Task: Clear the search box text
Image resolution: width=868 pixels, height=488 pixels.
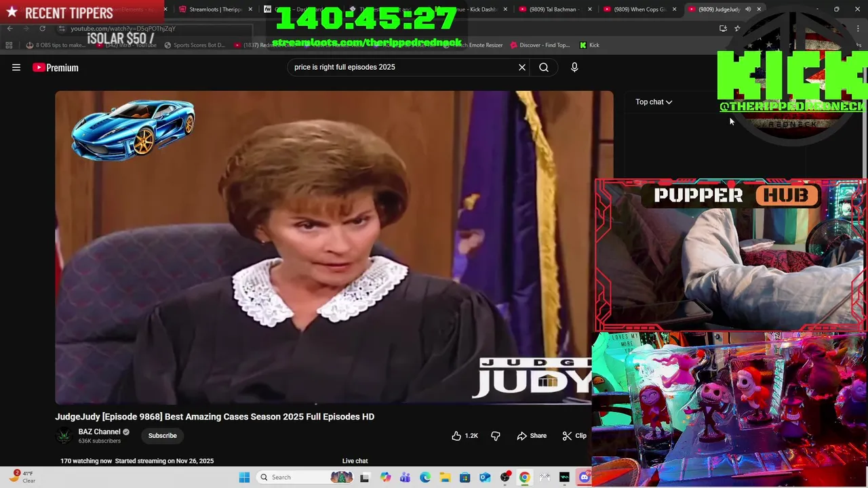Action: 522,67
